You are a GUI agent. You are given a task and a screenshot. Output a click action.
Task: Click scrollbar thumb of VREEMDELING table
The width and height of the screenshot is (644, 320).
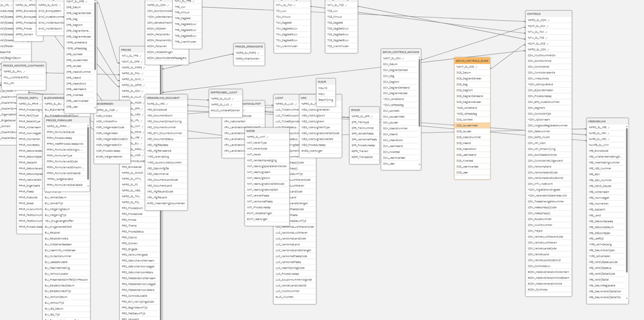pyautogui.click(x=627, y=200)
